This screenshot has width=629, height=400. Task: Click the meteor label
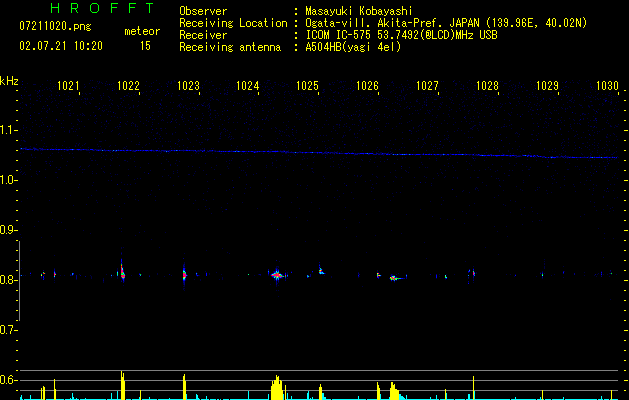(x=142, y=31)
